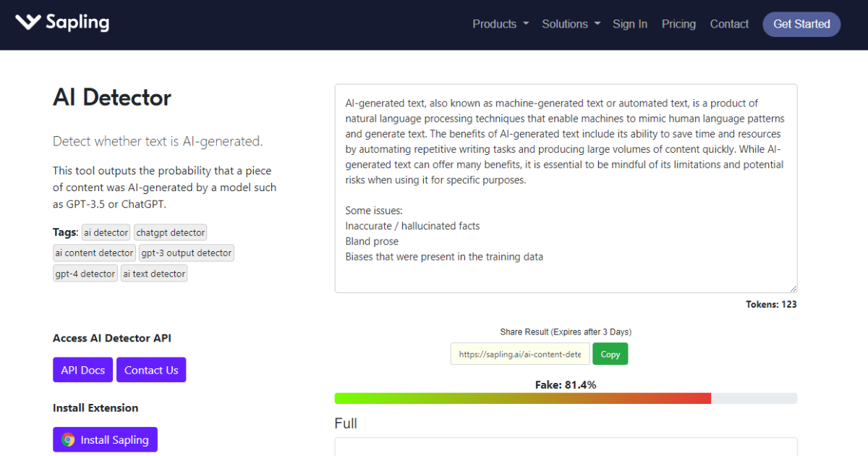Click the Sign In link
The image size is (868, 456).
point(630,24)
